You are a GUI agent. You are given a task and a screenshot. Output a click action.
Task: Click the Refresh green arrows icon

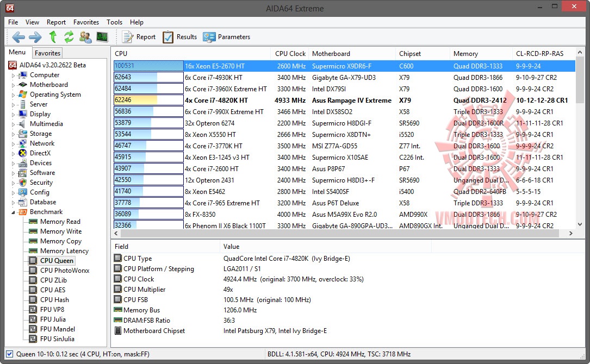coord(69,37)
